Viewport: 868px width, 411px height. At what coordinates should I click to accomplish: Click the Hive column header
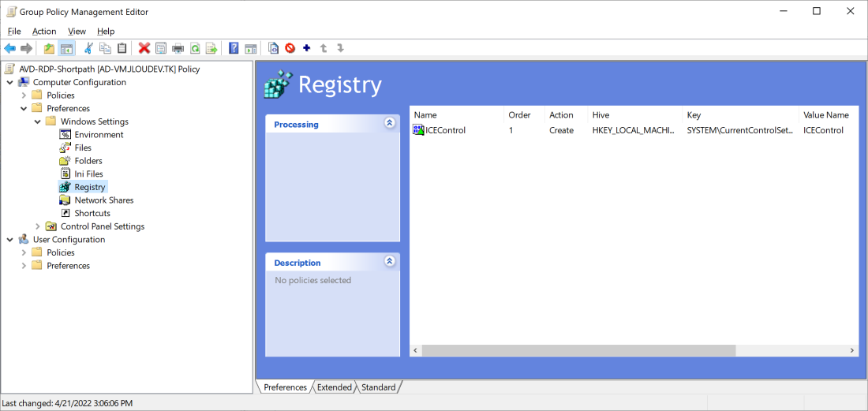coord(600,115)
